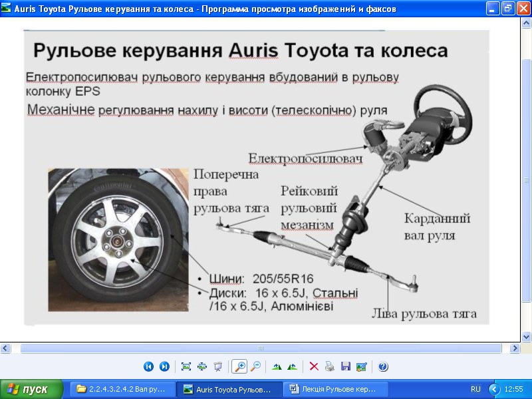
Task: Click the label 'Рейковий рульовий мезанізм'
Action: click(309, 208)
